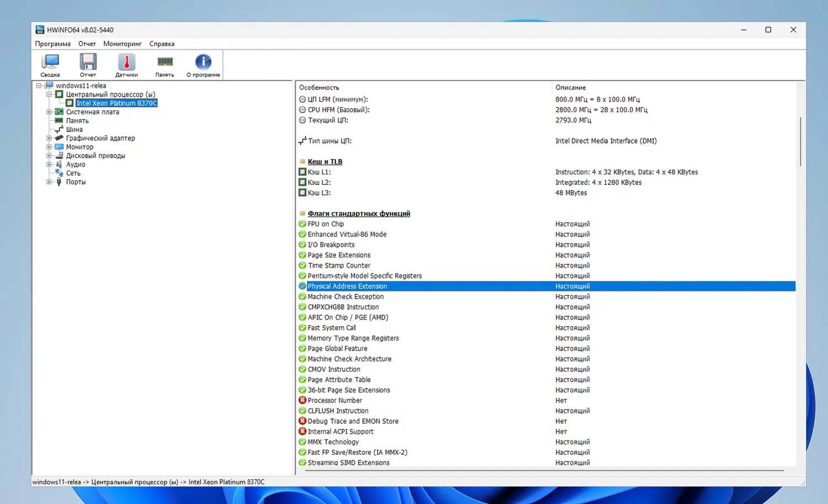Click the vertical scrollbar thumb of the details list
The width and height of the screenshot is (828, 504).
point(800,141)
